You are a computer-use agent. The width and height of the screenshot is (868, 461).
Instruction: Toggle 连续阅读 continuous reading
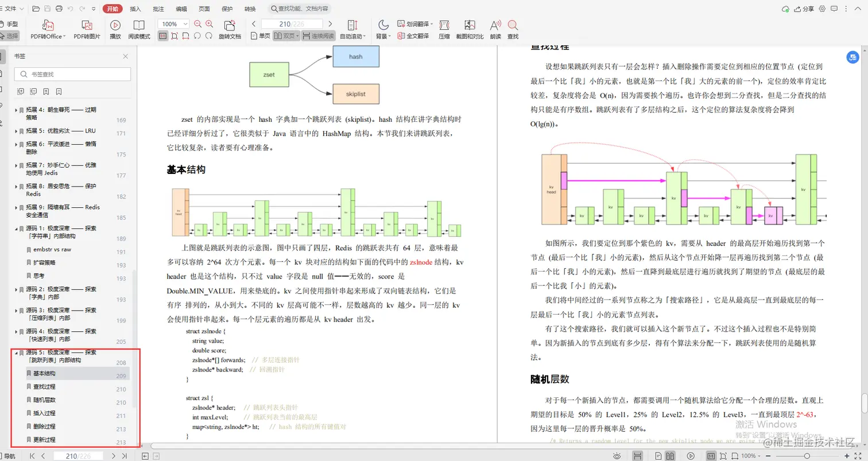click(x=318, y=36)
